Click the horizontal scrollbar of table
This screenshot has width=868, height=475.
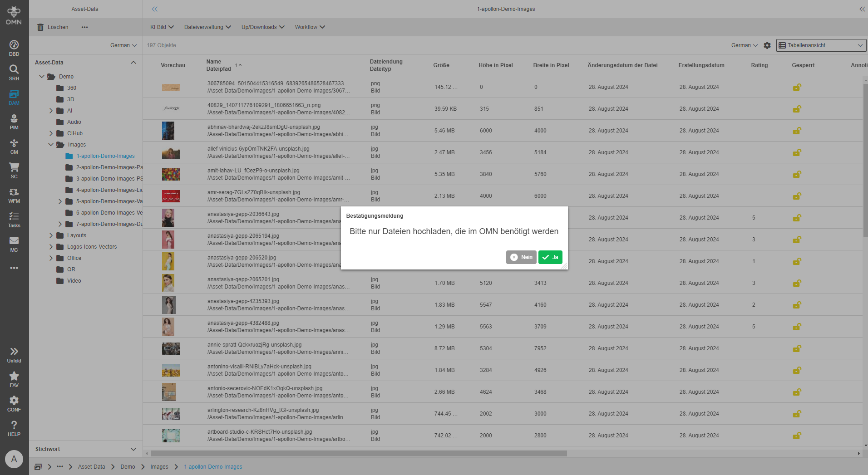[x=359, y=453]
